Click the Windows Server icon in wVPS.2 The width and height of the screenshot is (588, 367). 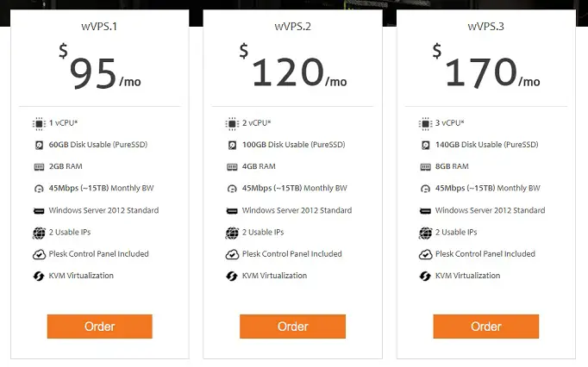coord(232,211)
